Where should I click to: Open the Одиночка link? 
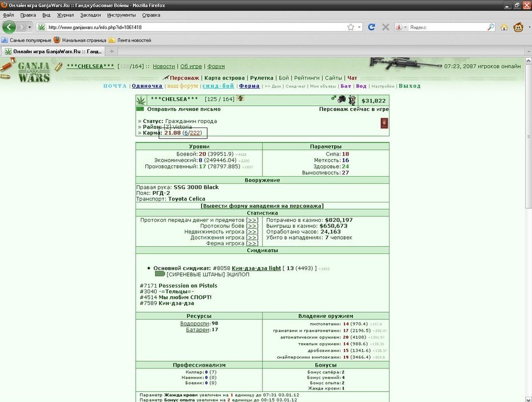click(x=147, y=86)
